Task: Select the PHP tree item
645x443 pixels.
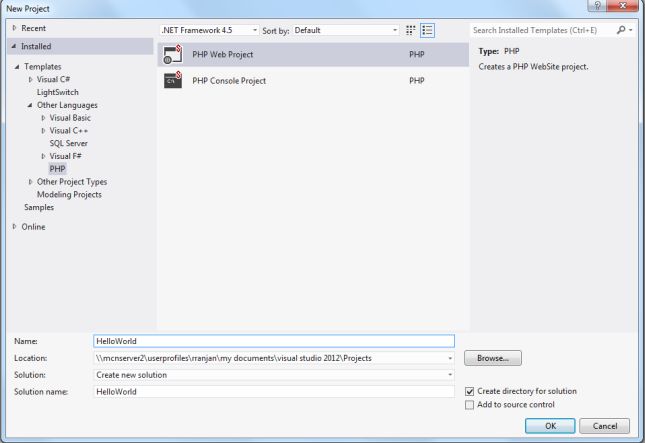Action: (x=57, y=169)
